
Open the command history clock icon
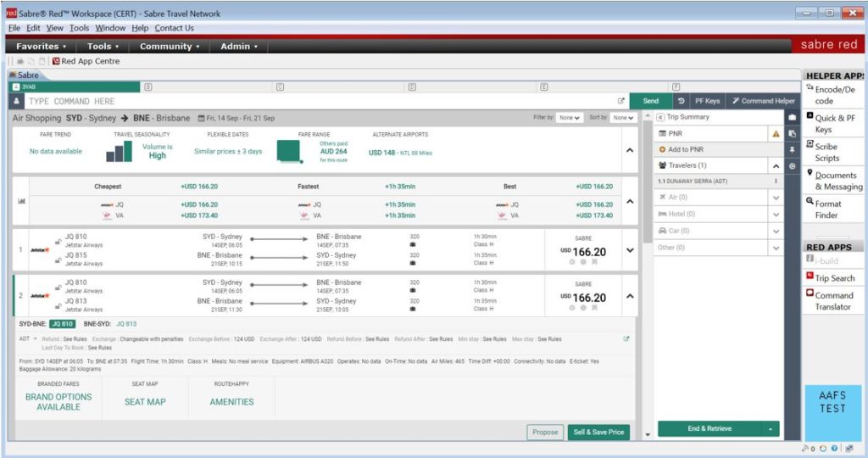[x=681, y=101]
